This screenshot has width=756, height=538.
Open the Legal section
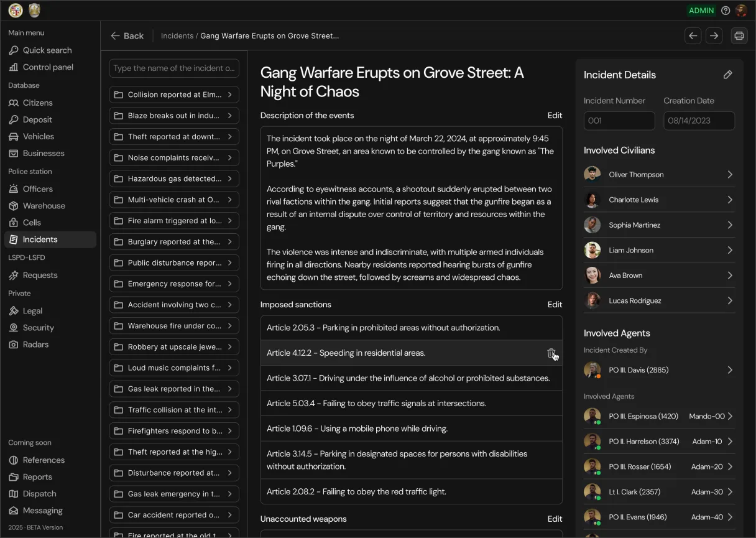click(50, 311)
